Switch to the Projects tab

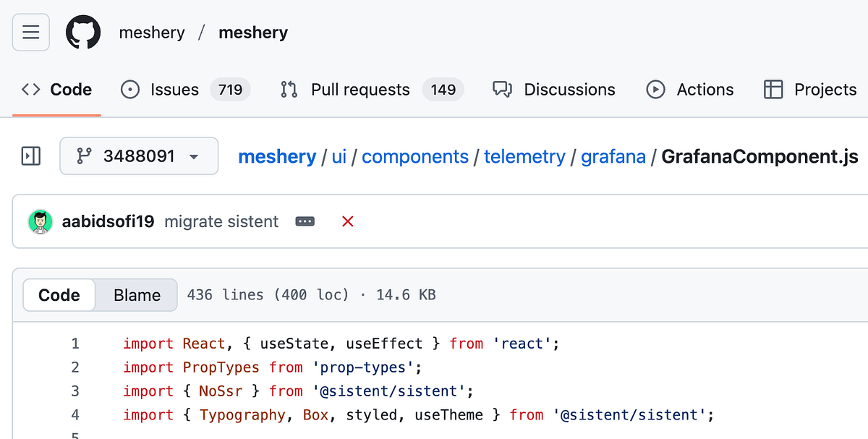click(x=810, y=90)
